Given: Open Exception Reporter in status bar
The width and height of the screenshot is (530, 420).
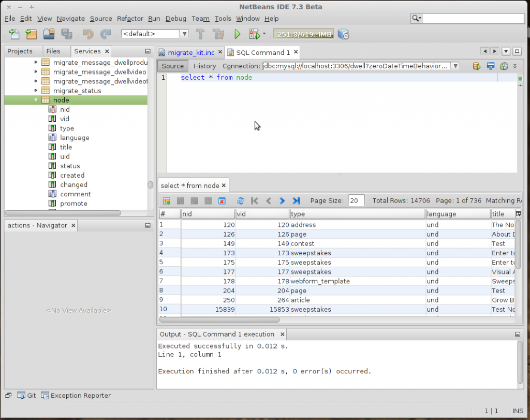Looking at the screenshot, I should click(76, 395).
